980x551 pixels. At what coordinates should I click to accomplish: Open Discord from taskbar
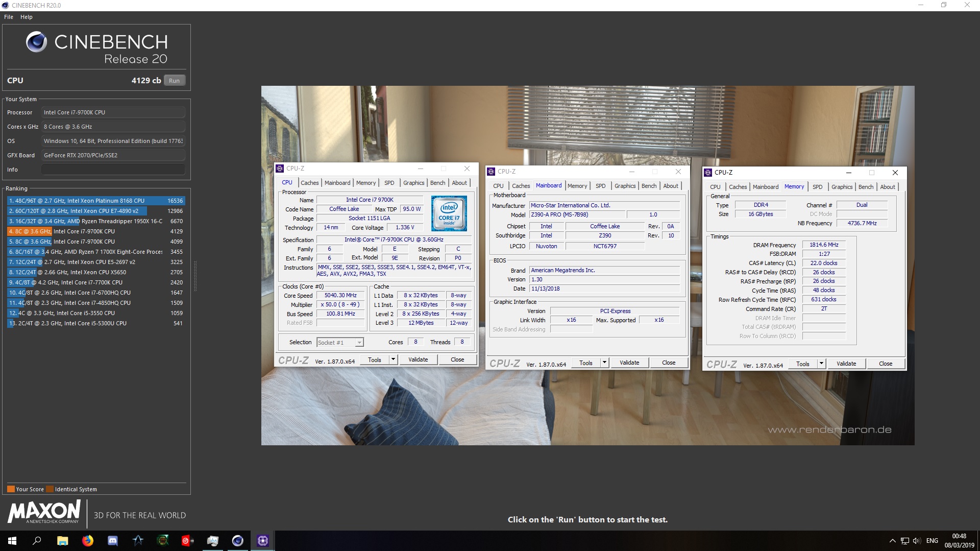click(x=113, y=540)
